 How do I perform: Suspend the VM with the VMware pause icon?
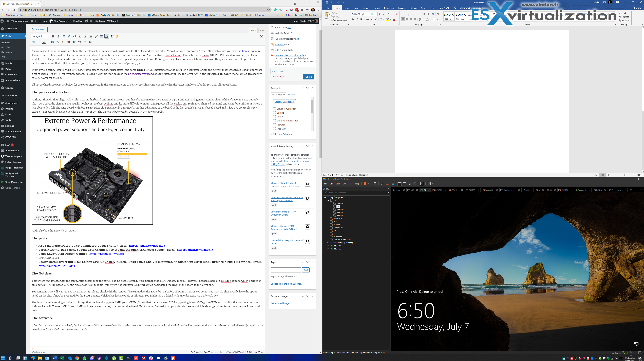tap(365, 184)
